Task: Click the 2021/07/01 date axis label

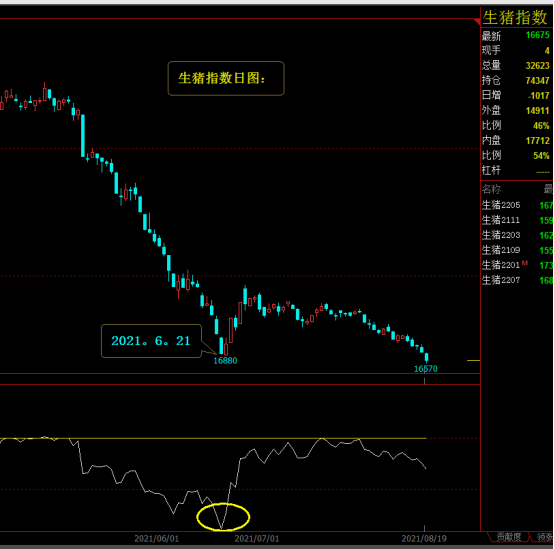Action: coord(257,539)
